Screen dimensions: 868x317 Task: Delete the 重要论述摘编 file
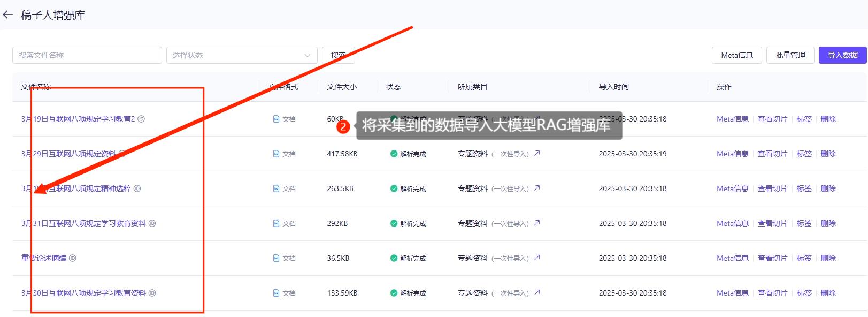(x=828, y=258)
